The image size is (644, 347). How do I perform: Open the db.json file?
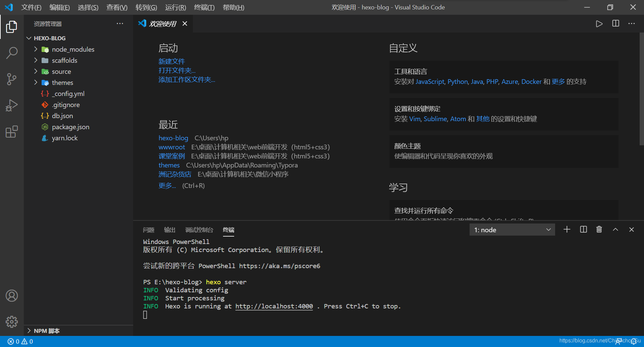62,116
